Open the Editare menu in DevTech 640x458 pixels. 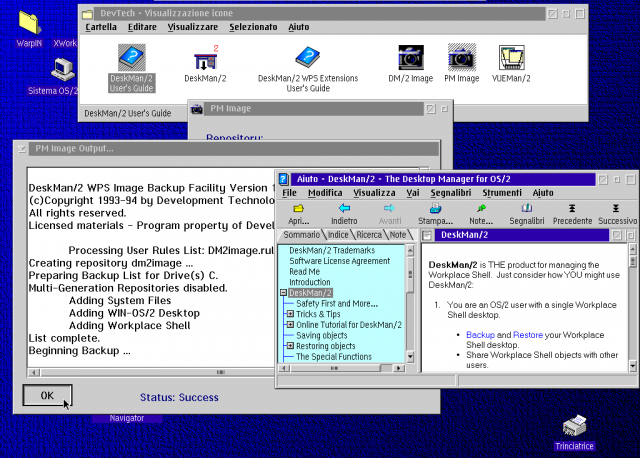(x=142, y=27)
